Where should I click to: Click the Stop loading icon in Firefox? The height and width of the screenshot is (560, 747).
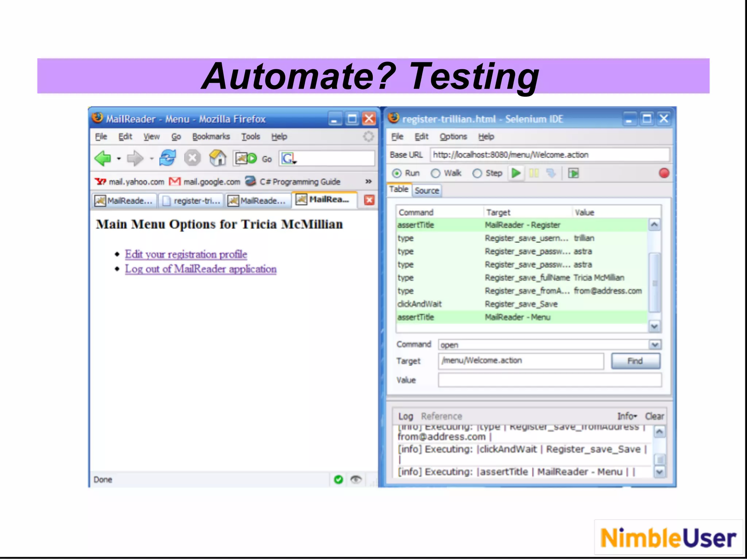click(192, 158)
